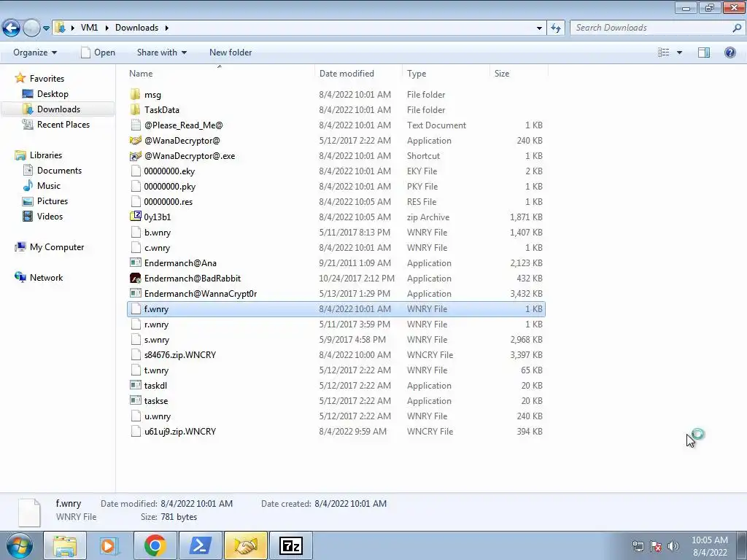Click the Change your view icon
Screen dimensions: 747x560
point(664,52)
